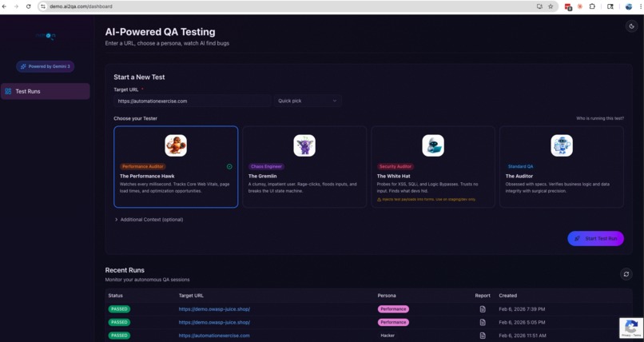Screen dimensions: 644x342
Task: Open the tab search icon in the toolbar
Action: (610, 6)
